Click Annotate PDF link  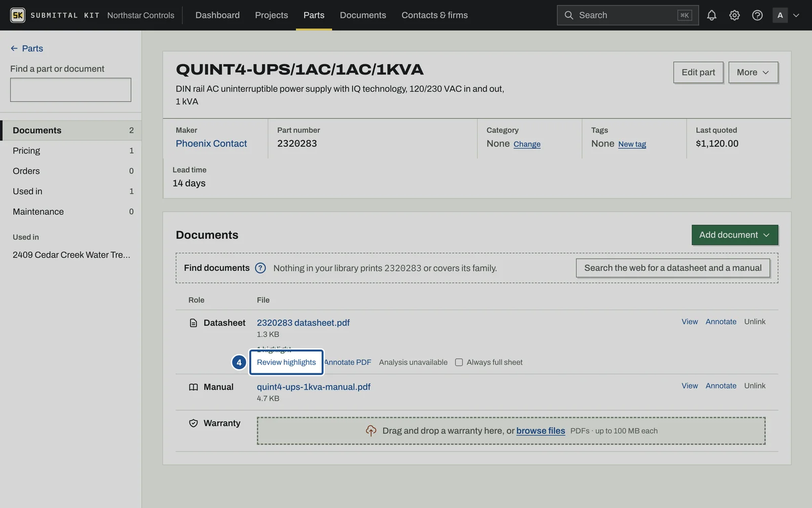click(348, 362)
